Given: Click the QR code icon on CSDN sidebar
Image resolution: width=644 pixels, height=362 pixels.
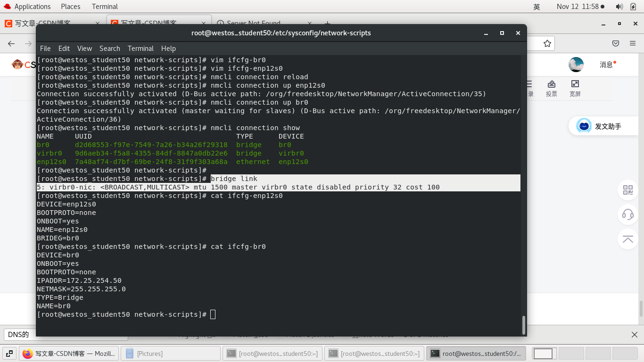Looking at the screenshot, I should coord(627,190).
